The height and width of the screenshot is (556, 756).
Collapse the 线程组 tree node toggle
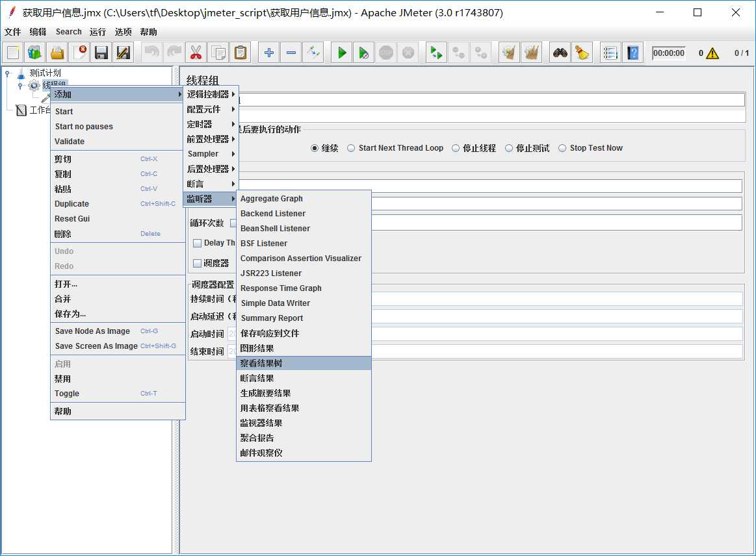(20, 86)
